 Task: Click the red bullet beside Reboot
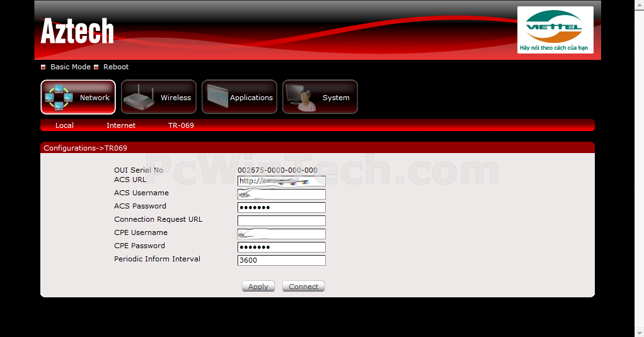point(96,67)
